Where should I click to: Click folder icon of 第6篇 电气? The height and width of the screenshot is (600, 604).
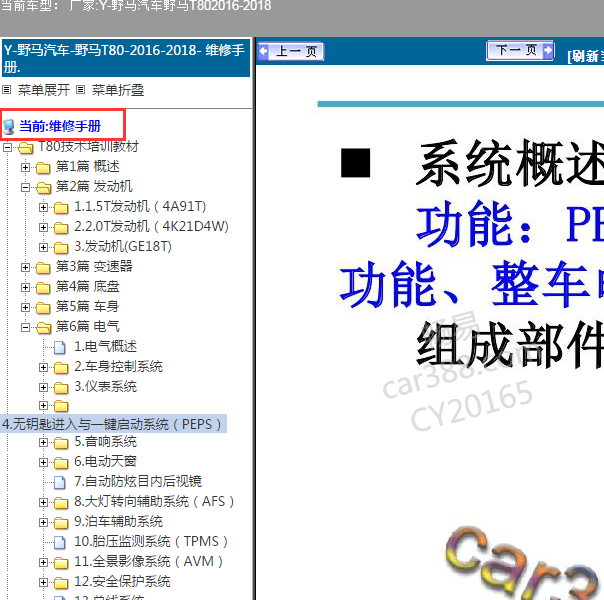(44, 328)
